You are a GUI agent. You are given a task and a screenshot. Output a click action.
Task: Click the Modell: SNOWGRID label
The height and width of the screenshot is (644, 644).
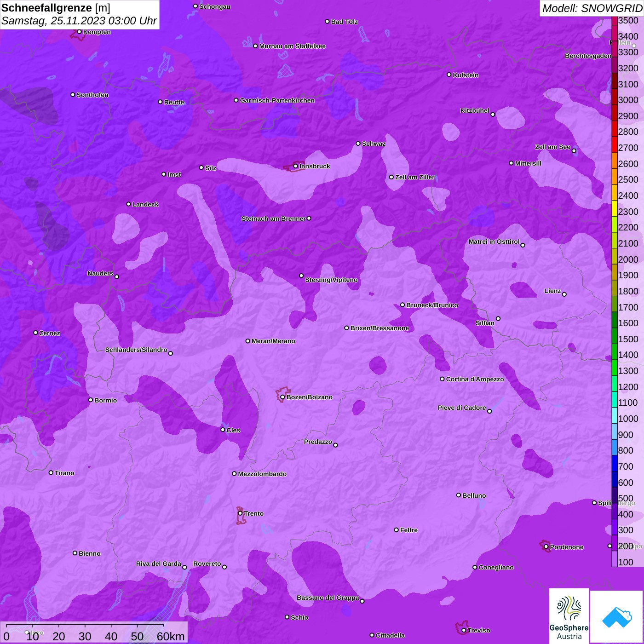(x=592, y=8)
